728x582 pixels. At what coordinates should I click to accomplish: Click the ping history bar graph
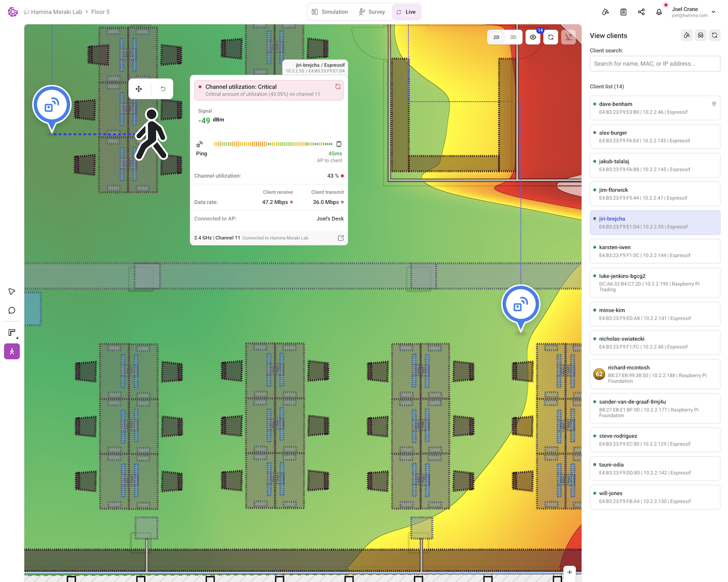point(273,144)
